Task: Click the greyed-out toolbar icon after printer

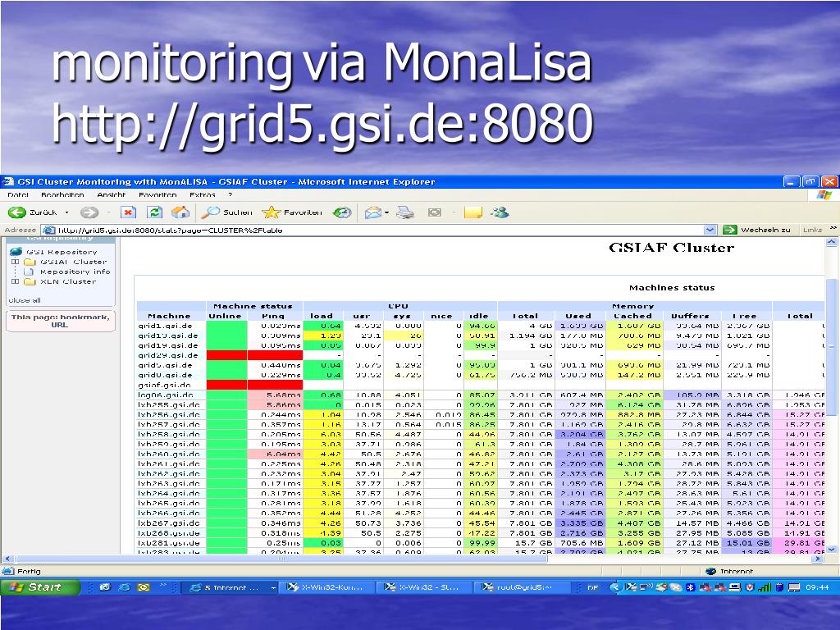Action: click(x=435, y=212)
